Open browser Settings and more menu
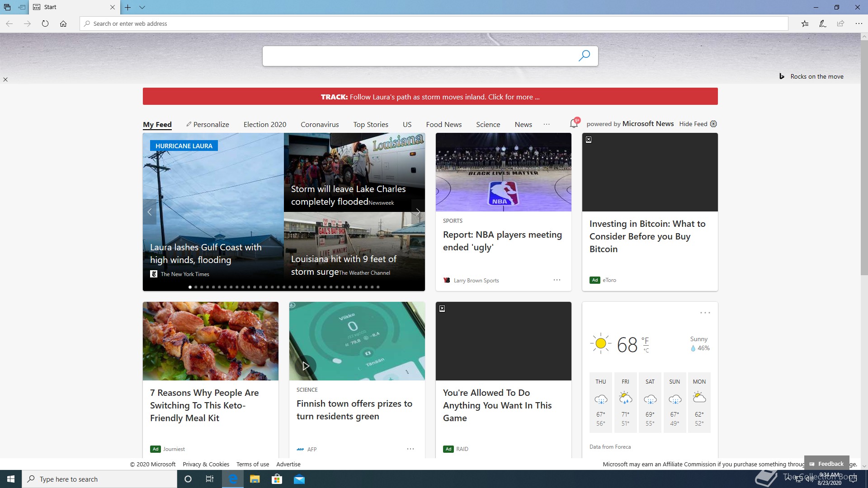 pos(859,23)
